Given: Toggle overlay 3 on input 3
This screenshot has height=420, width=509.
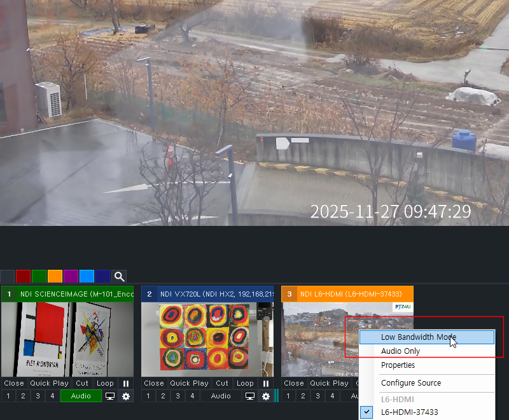Looking at the screenshot, I should pyautogui.click(x=317, y=396).
